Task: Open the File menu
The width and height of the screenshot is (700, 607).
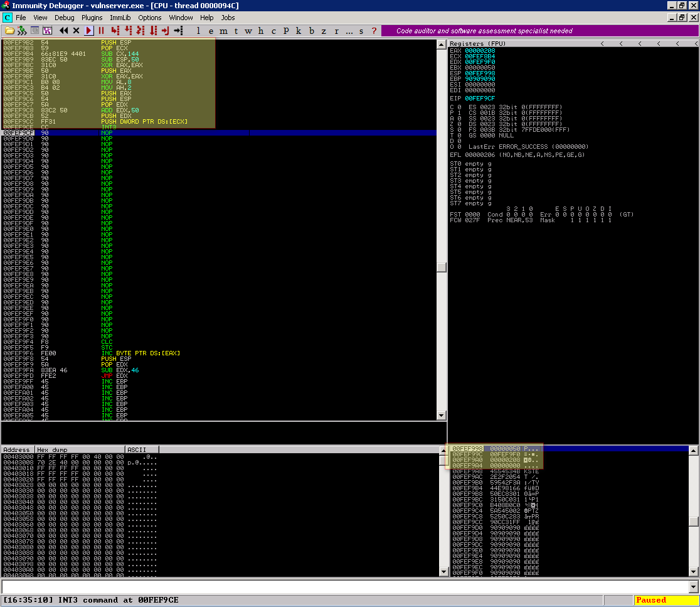Action: tap(21, 18)
